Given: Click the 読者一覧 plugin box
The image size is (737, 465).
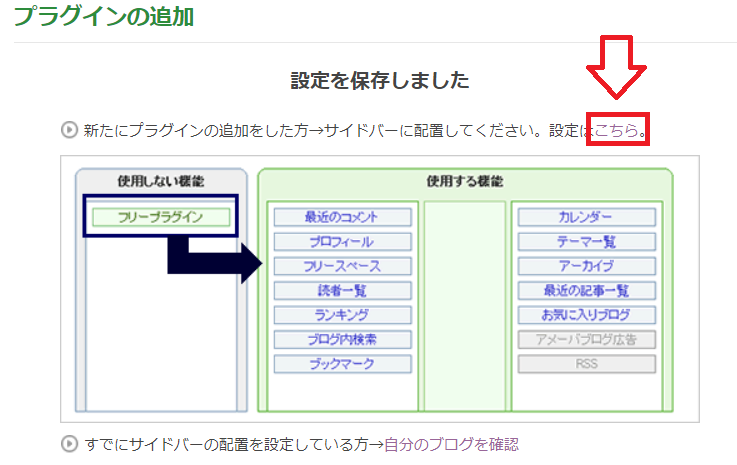Looking at the screenshot, I should click(342, 291).
